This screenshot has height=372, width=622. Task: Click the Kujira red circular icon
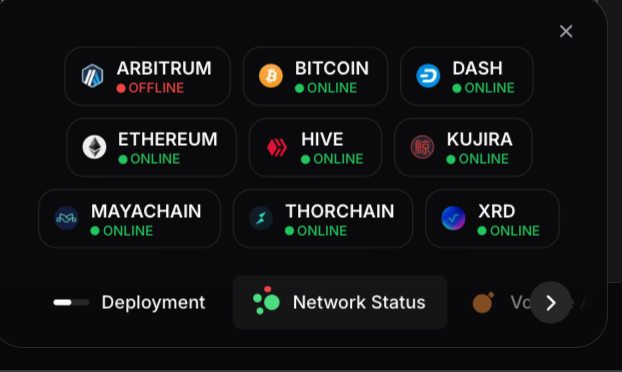tap(422, 147)
